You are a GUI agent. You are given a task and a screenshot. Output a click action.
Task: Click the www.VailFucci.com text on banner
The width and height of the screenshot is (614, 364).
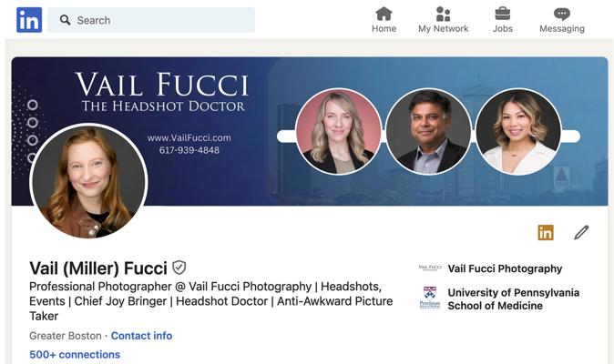pyautogui.click(x=189, y=137)
